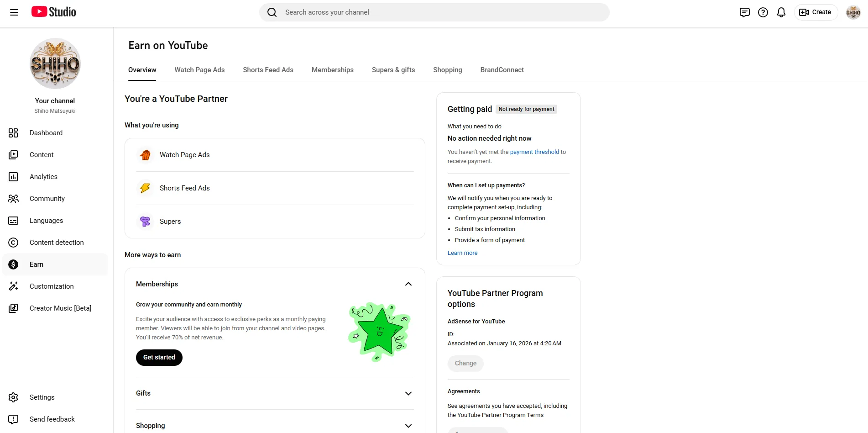The height and width of the screenshot is (433, 868).
Task: Click the Community people icon
Action: tap(13, 199)
